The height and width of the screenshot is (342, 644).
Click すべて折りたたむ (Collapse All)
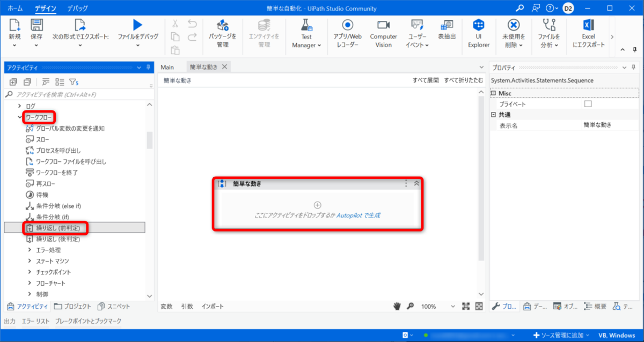coord(463,80)
